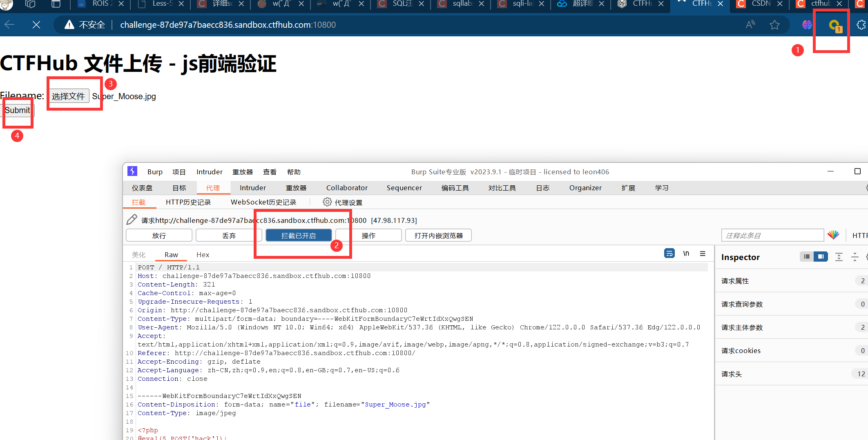This screenshot has width=868, height=440.
Task: Open the editor hamburger menu icon
Action: click(703, 253)
